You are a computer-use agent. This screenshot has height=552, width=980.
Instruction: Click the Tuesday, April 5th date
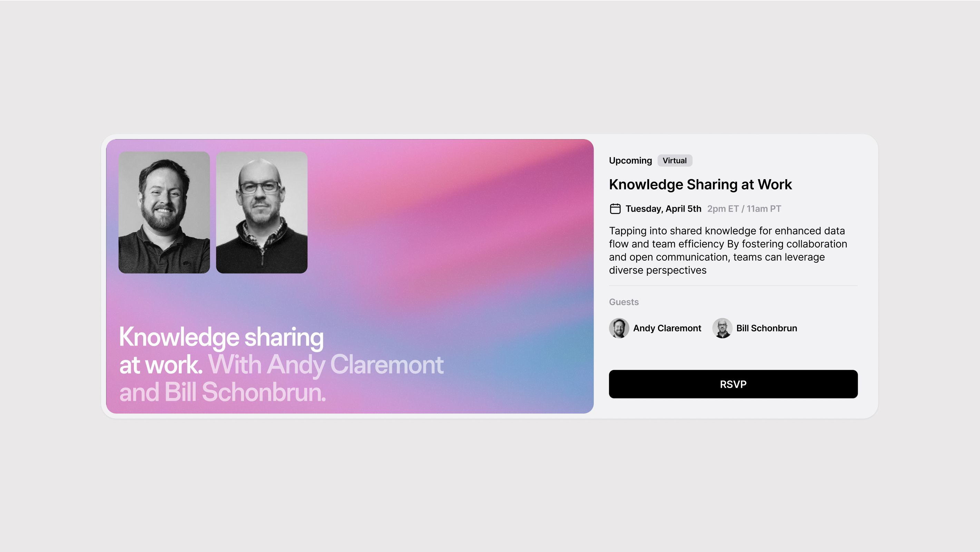coord(664,209)
